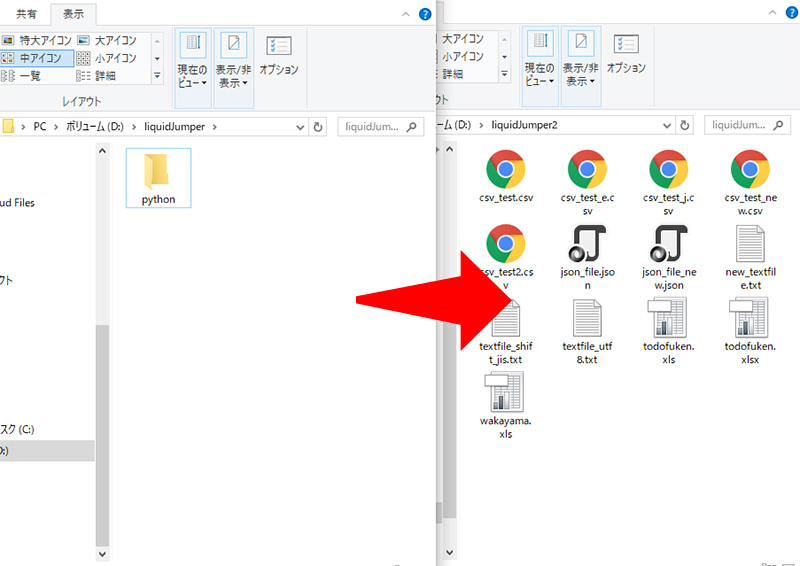This screenshot has width=800, height=566.
Task: Click help icon in right window ribbon
Action: pos(792,13)
